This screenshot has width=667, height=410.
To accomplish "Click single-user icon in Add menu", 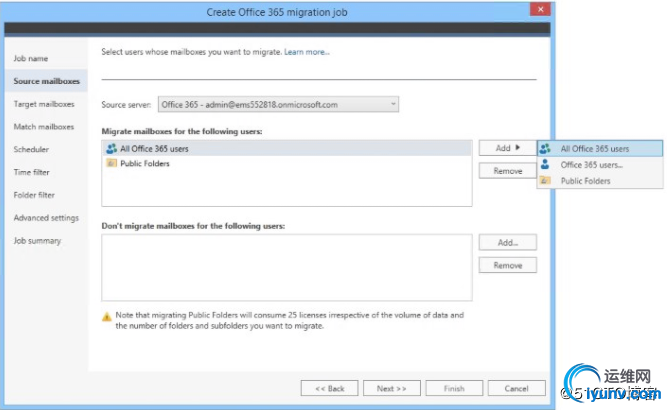I will (545, 164).
